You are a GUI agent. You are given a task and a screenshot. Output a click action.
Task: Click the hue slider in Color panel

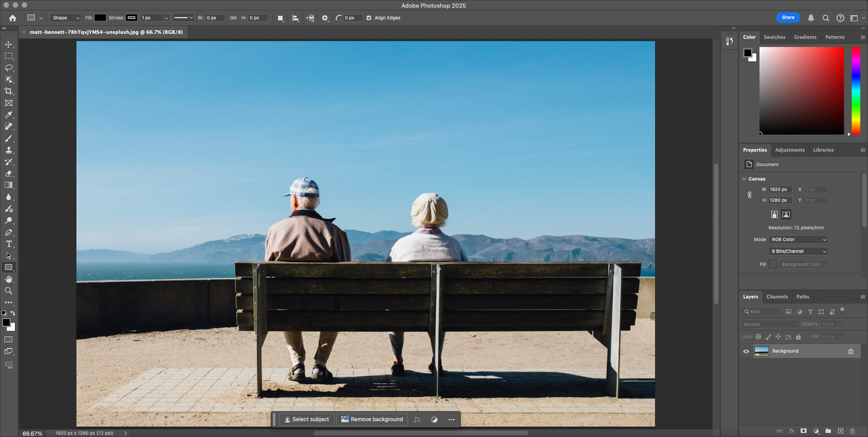(856, 90)
